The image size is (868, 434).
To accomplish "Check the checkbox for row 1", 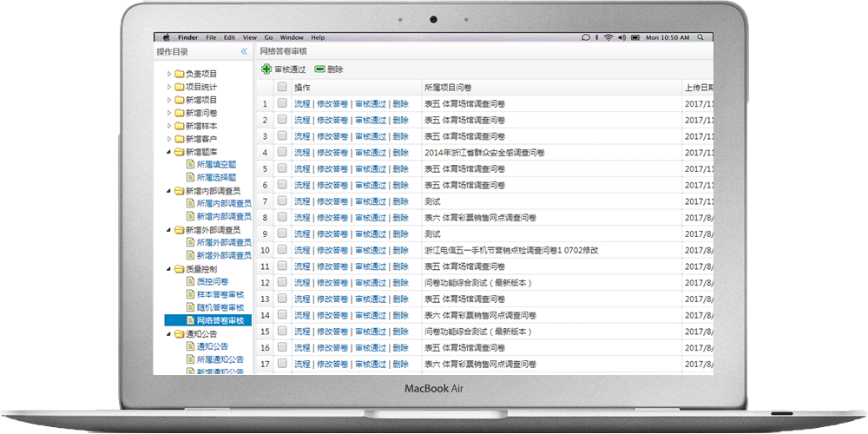I will coord(282,103).
